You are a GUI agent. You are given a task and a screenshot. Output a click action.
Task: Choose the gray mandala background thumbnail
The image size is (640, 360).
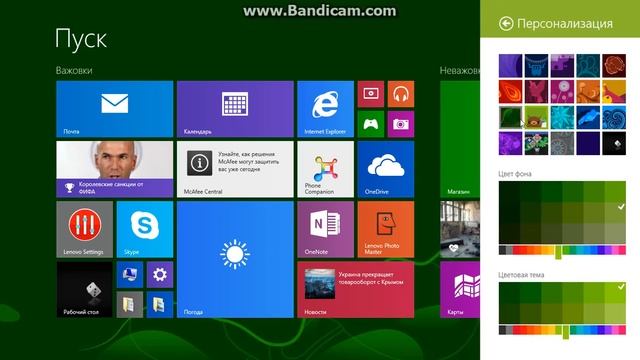(562, 143)
